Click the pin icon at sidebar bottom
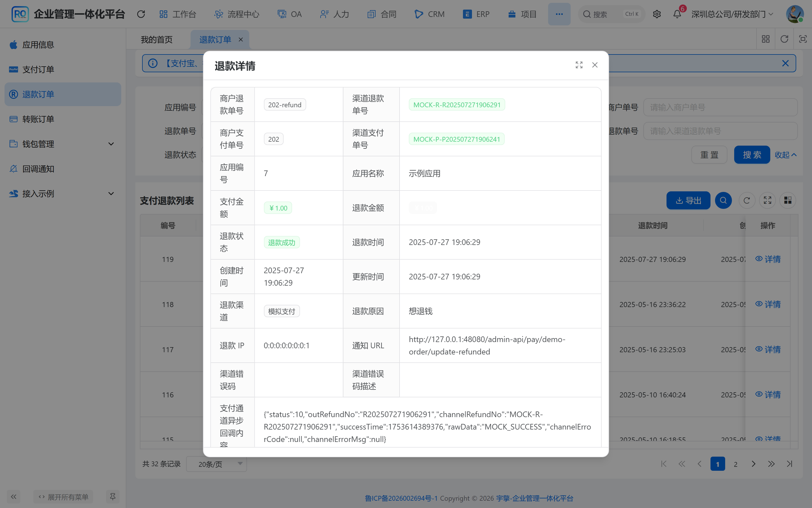The width and height of the screenshot is (812, 508). click(113, 497)
